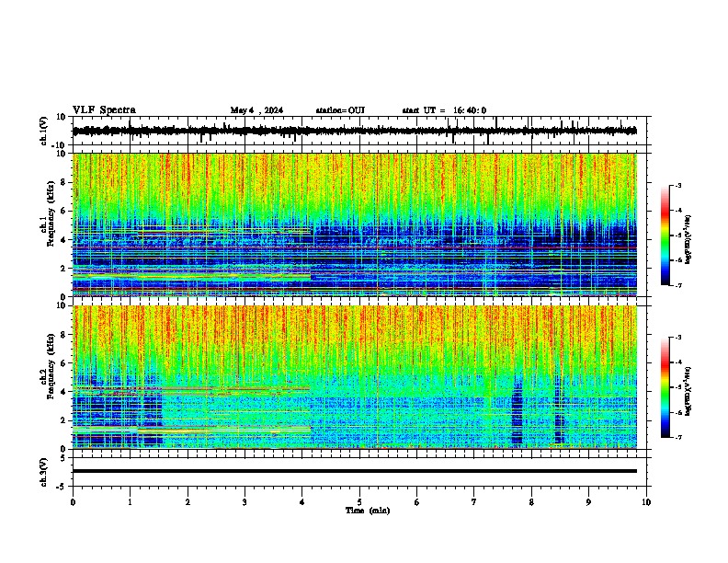
Task: Click the "start UT = 16:40: 0" text
Action: click(x=444, y=110)
